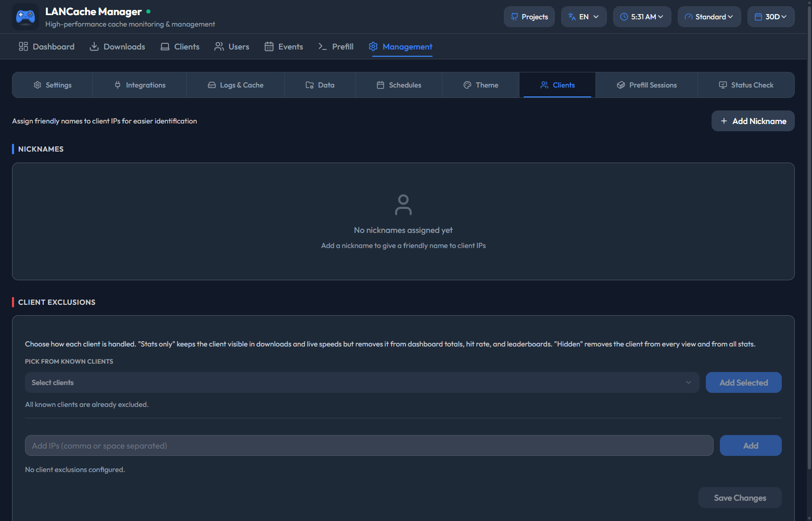Click the Prefill terminal prompt icon
Image resolution: width=812 pixels, height=521 pixels.
[x=323, y=46]
